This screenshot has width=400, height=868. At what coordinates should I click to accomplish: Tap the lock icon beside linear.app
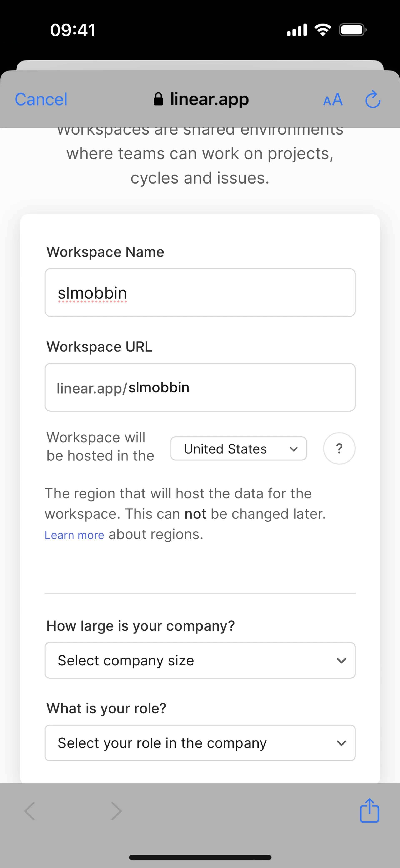158,99
